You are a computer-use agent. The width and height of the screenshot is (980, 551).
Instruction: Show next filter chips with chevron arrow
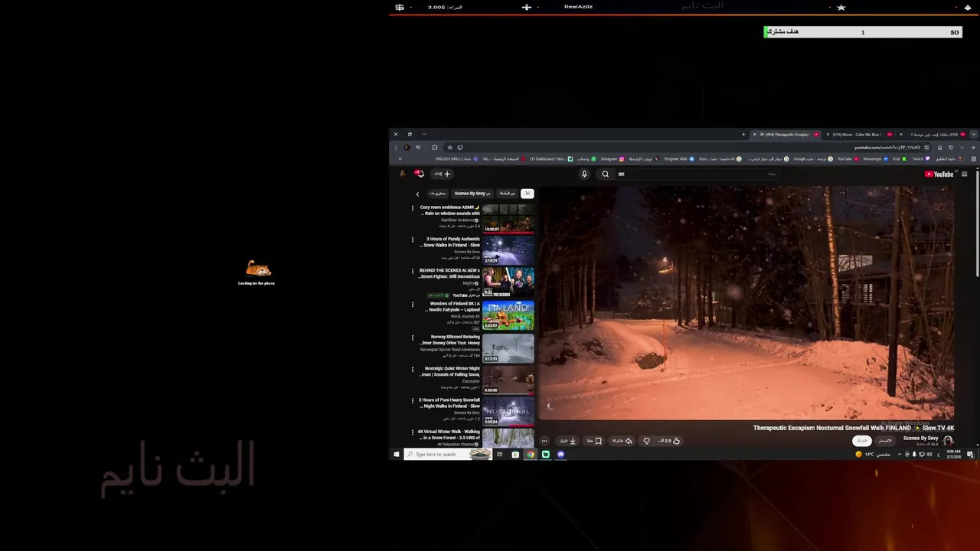coord(417,194)
